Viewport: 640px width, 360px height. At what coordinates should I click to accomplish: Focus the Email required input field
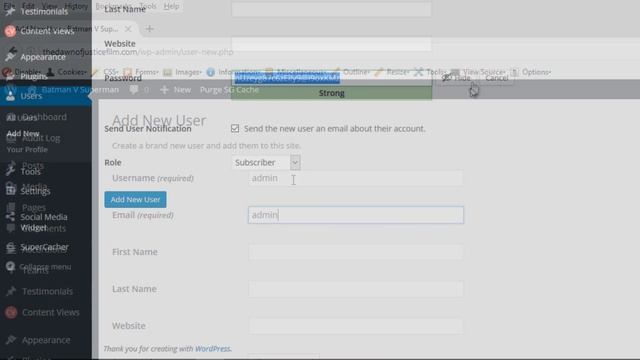coord(356,215)
